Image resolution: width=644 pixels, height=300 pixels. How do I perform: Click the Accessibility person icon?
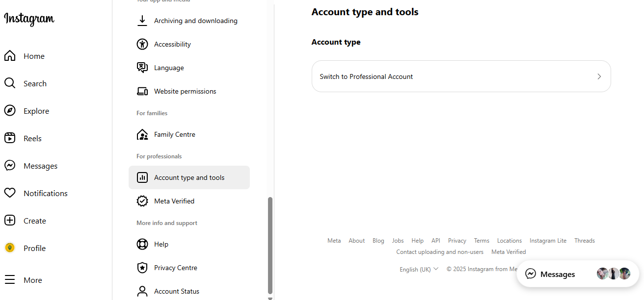tap(142, 44)
